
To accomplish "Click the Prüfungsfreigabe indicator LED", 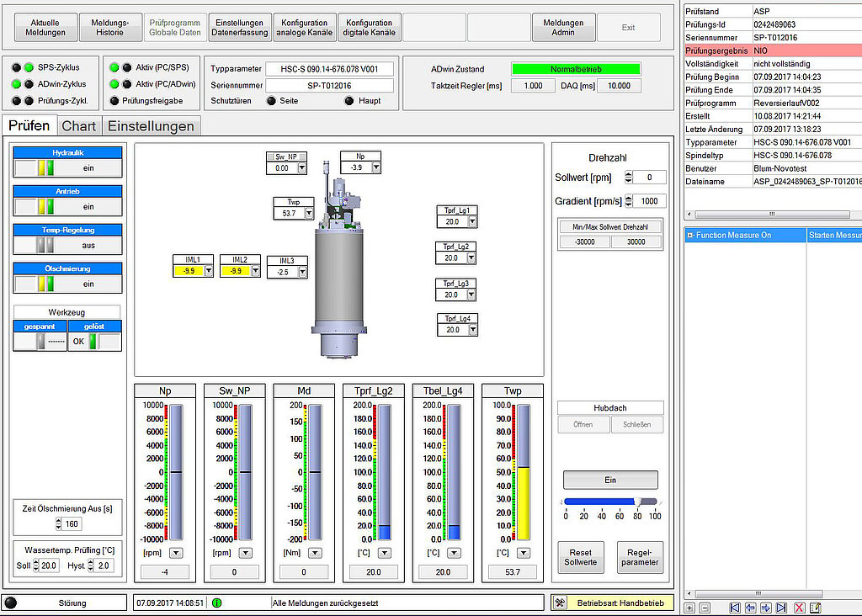I will 114,100.
